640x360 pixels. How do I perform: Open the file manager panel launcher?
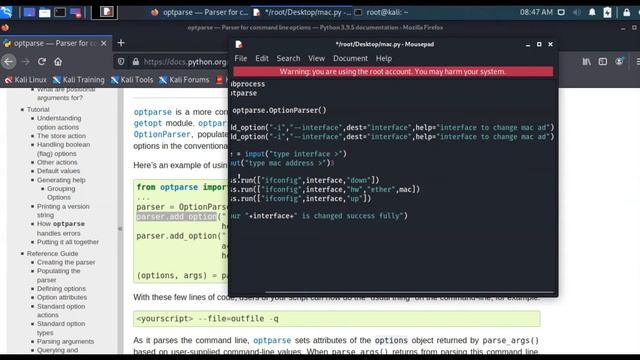coord(44,13)
